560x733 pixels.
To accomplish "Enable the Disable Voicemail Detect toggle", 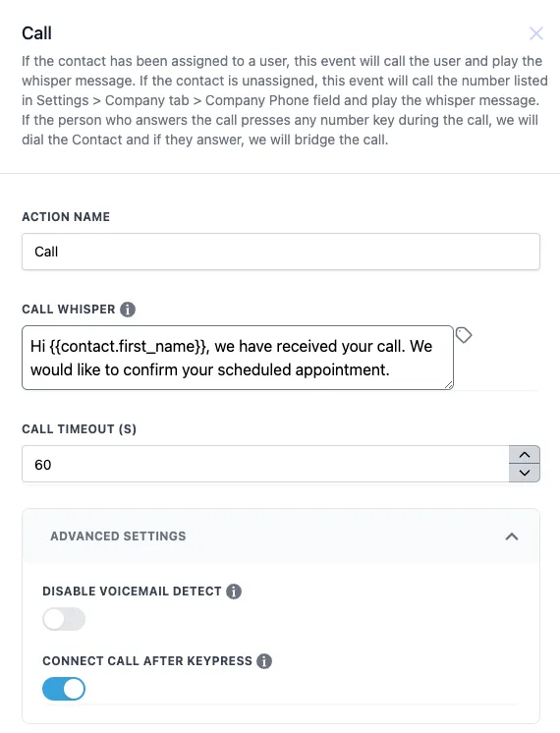I will (64, 619).
